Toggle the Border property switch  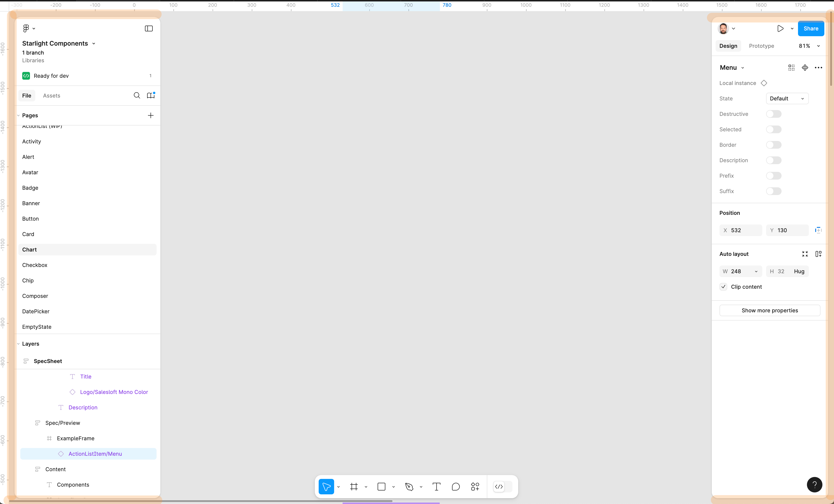(x=774, y=145)
